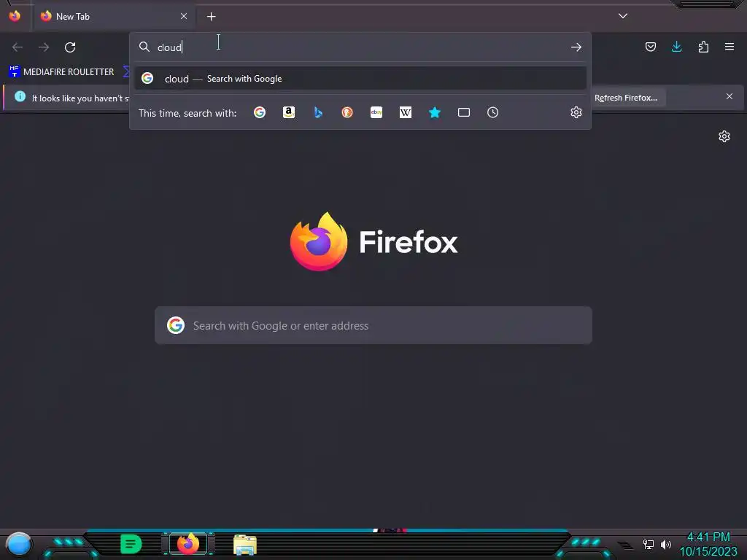The width and height of the screenshot is (747, 560).
Task: Click the Go arrow in the address bar
Action: pyautogui.click(x=576, y=47)
